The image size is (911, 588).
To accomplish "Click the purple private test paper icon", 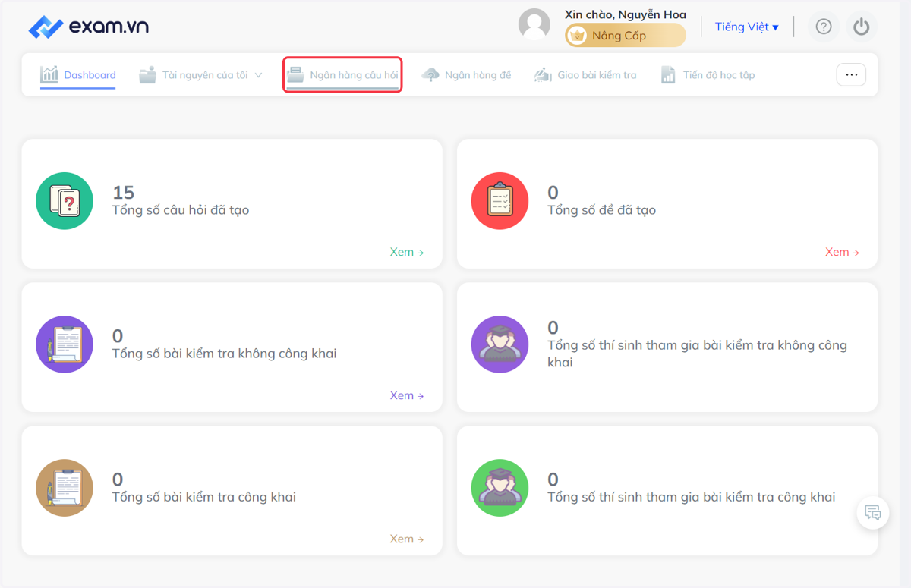I will [65, 344].
